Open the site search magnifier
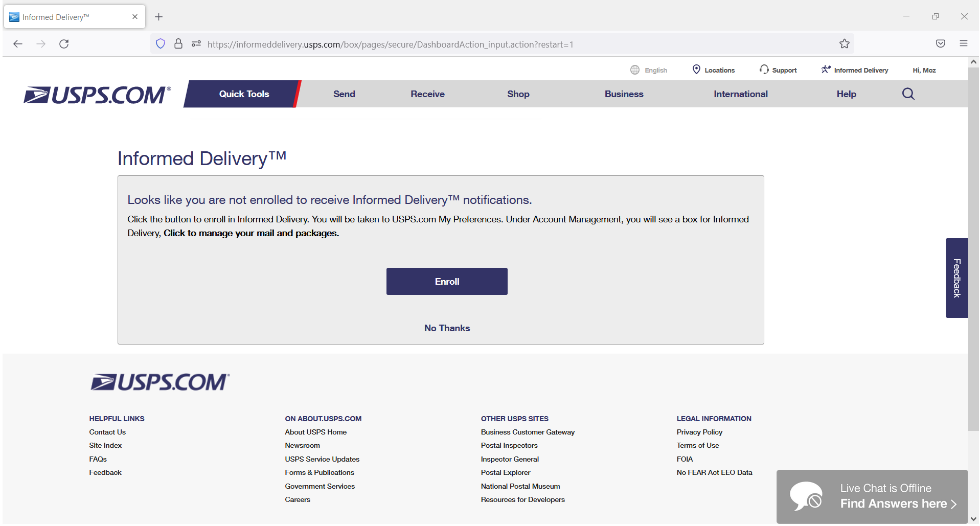This screenshot has width=980, height=526. pos(908,94)
